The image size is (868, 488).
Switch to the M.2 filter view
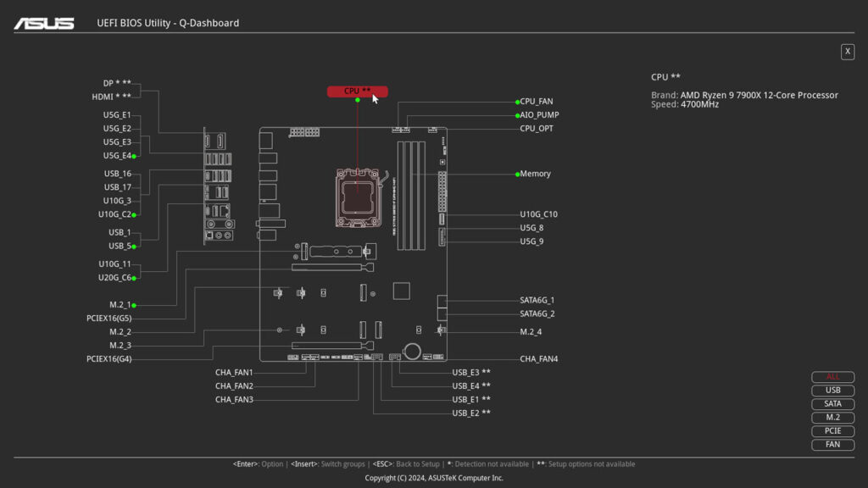[832, 417]
